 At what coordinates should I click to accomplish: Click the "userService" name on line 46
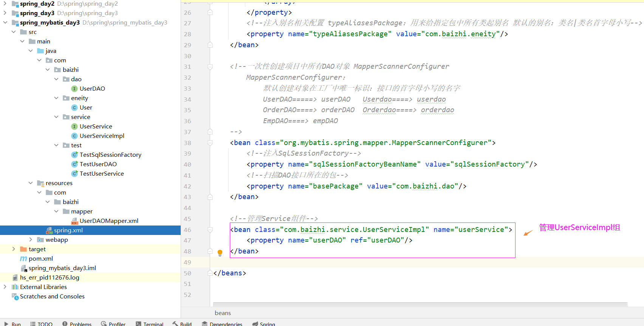[481, 230]
